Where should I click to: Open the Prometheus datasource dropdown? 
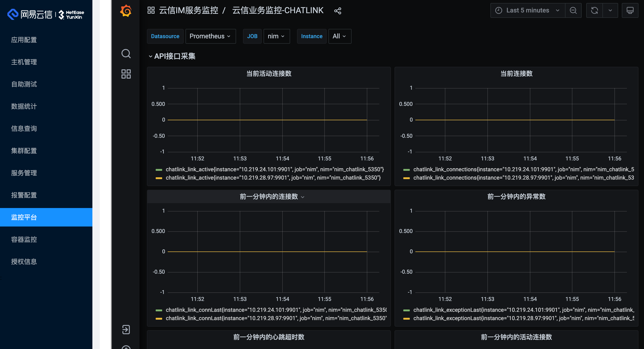(x=210, y=36)
